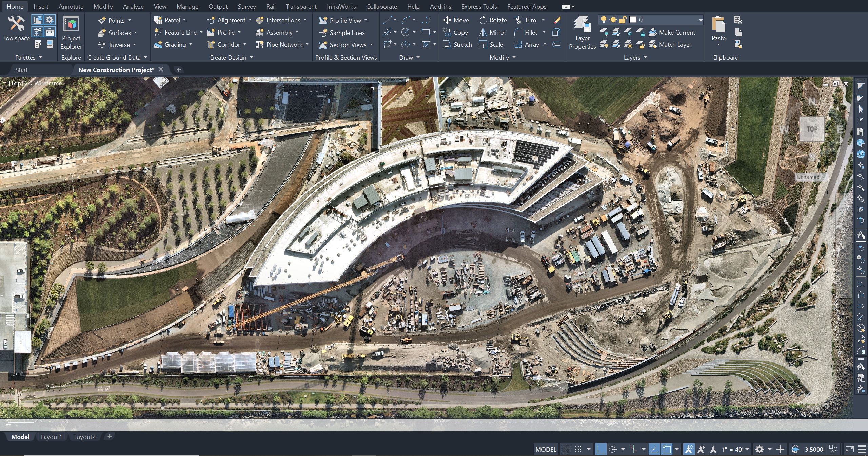The width and height of the screenshot is (868, 456).
Task: Toggle ortho mode in the status bar
Action: [x=601, y=449]
